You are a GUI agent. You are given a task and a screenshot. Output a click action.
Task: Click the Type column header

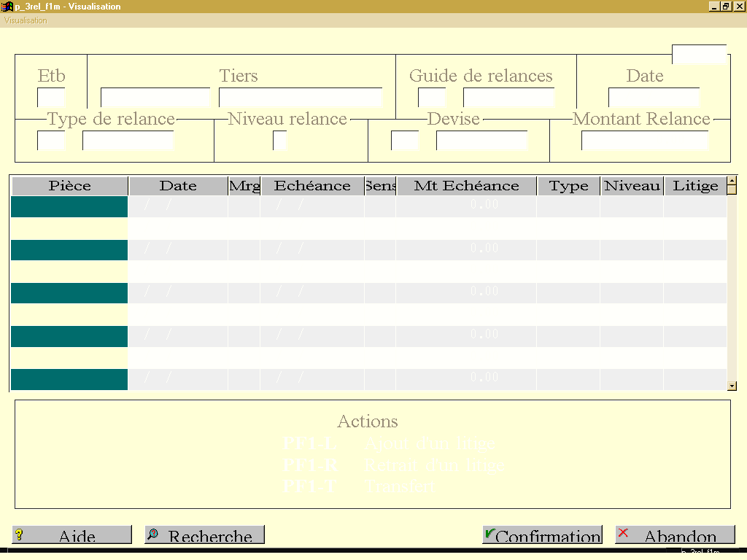tap(568, 186)
